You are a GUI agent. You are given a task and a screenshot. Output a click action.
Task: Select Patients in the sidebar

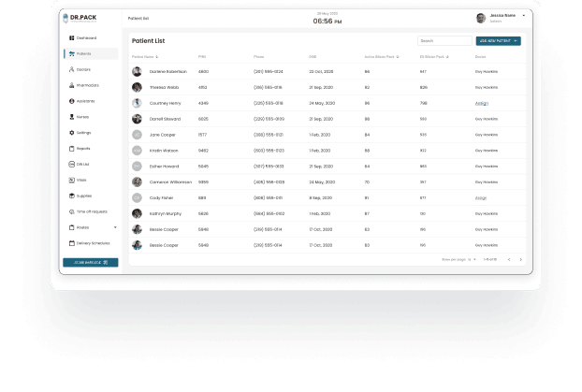click(x=92, y=54)
